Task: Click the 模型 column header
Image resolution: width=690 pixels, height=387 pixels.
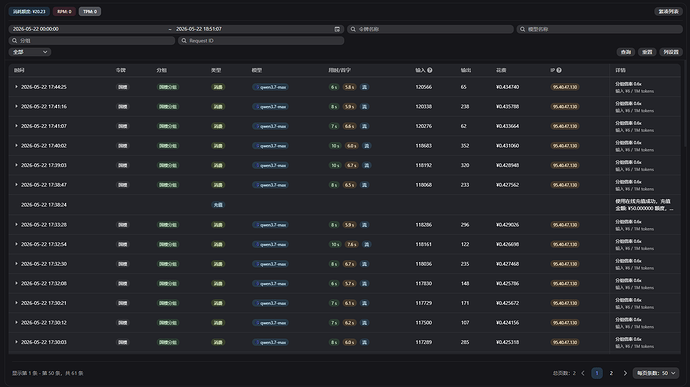Action: [x=257, y=70]
